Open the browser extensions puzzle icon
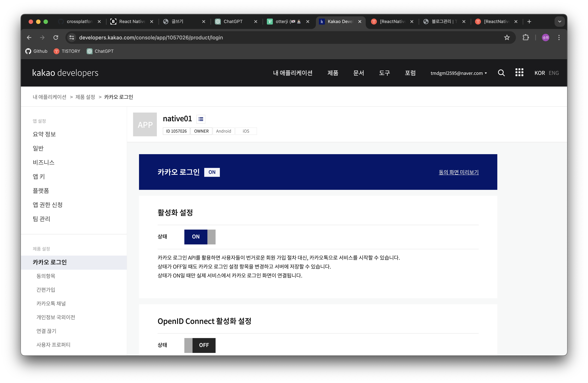The width and height of the screenshot is (588, 383). (x=526, y=38)
